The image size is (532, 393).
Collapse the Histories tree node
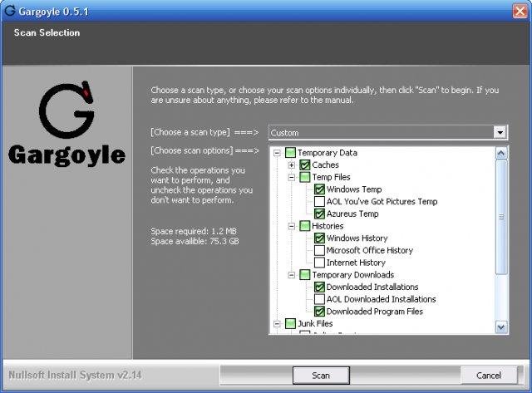coord(292,226)
